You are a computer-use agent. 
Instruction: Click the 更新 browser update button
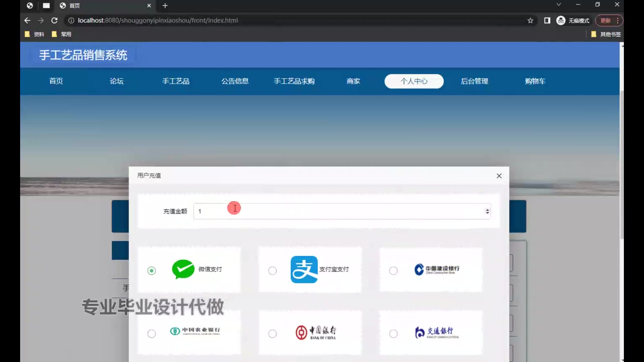pyautogui.click(x=605, y=20)
